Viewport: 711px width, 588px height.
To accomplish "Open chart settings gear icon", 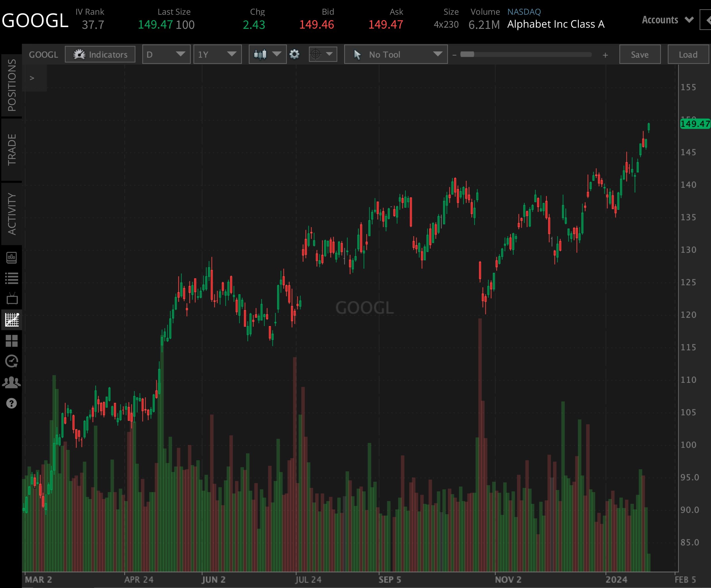I will [x=294, y=54].
